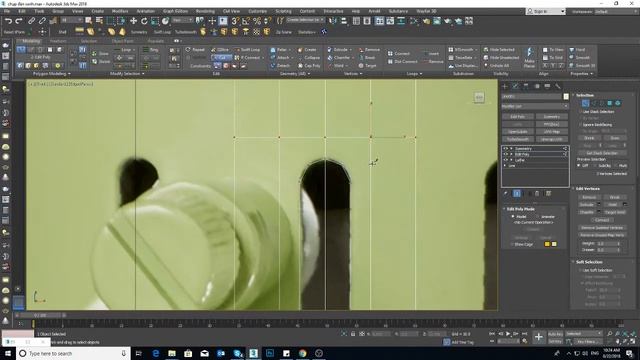Toggle the Angle Snap icon
The width and height of the screenshot is (640, 360).
(246, 21)
